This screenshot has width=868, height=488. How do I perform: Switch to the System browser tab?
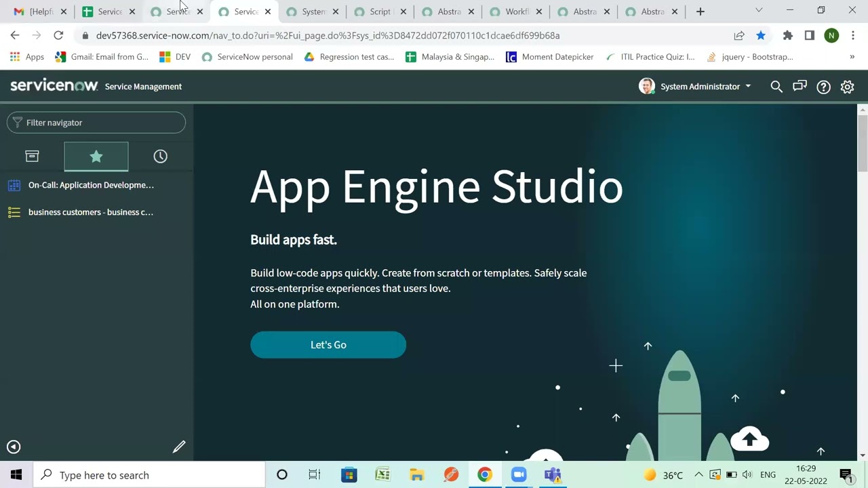pos(313,12)
